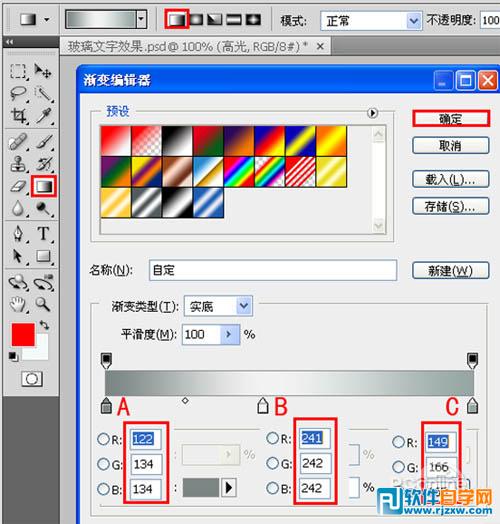Select right color stop C on gradient bar
The height and width of the screenshot is (524, 500).
pos(472,405)
